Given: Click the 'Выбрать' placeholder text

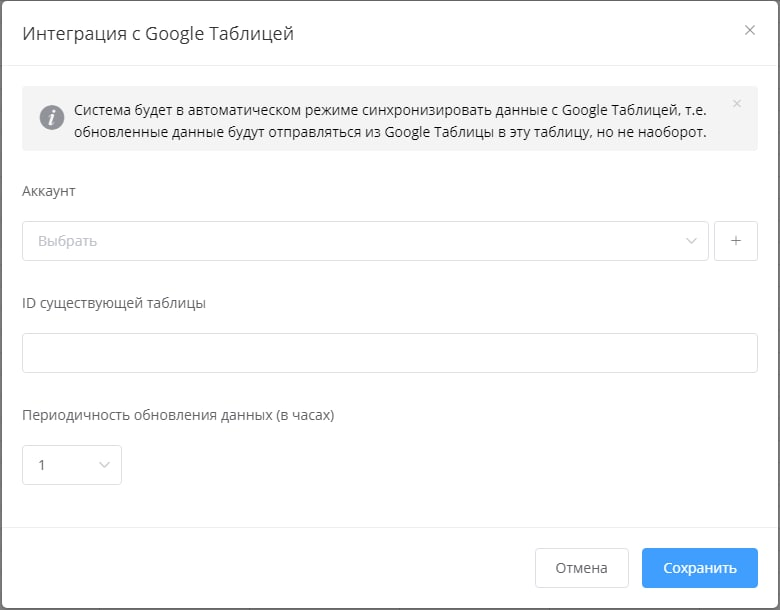Looking at the screenshot, I should (67, 241).
